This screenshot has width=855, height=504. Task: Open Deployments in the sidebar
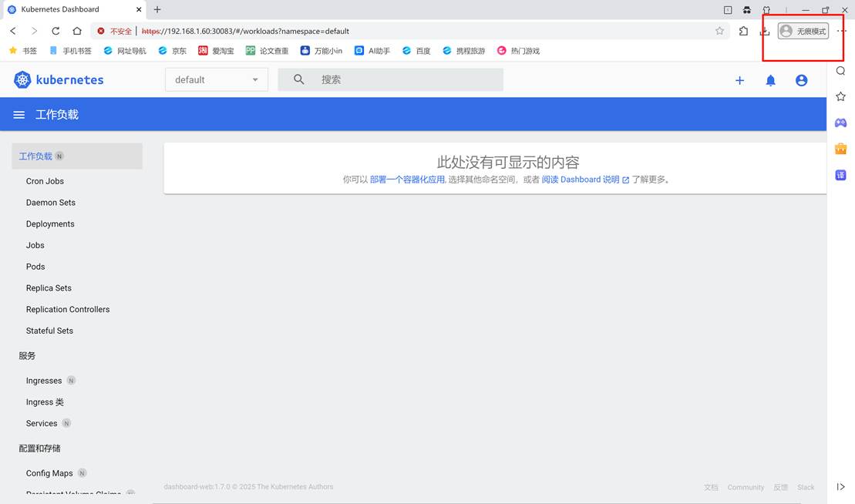[50, 224]
